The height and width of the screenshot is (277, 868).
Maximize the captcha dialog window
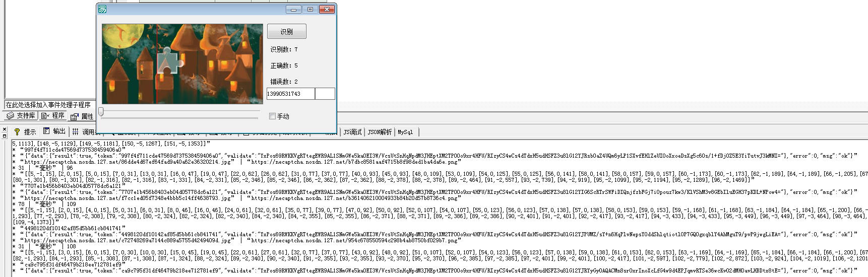(310, 9)
